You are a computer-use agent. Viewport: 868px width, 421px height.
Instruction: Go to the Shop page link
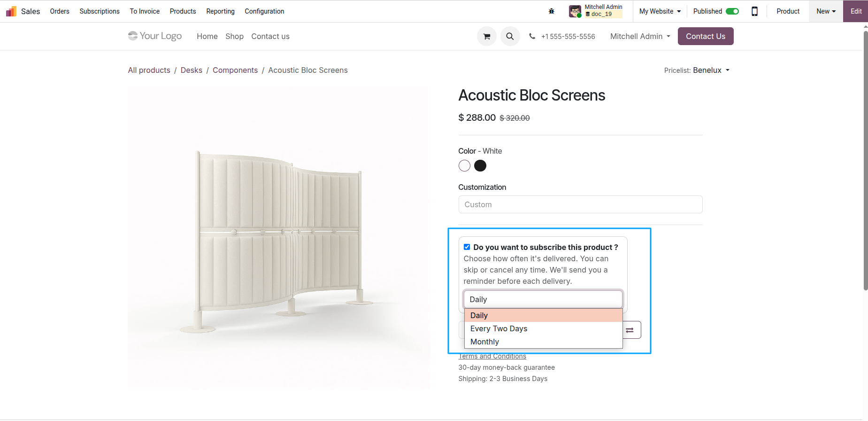234,36
